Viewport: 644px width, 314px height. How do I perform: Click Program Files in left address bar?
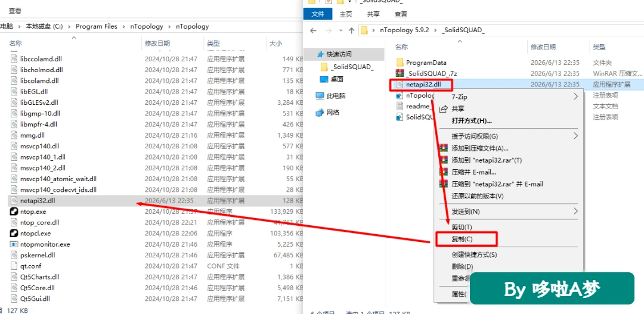(x=97, y=26)
